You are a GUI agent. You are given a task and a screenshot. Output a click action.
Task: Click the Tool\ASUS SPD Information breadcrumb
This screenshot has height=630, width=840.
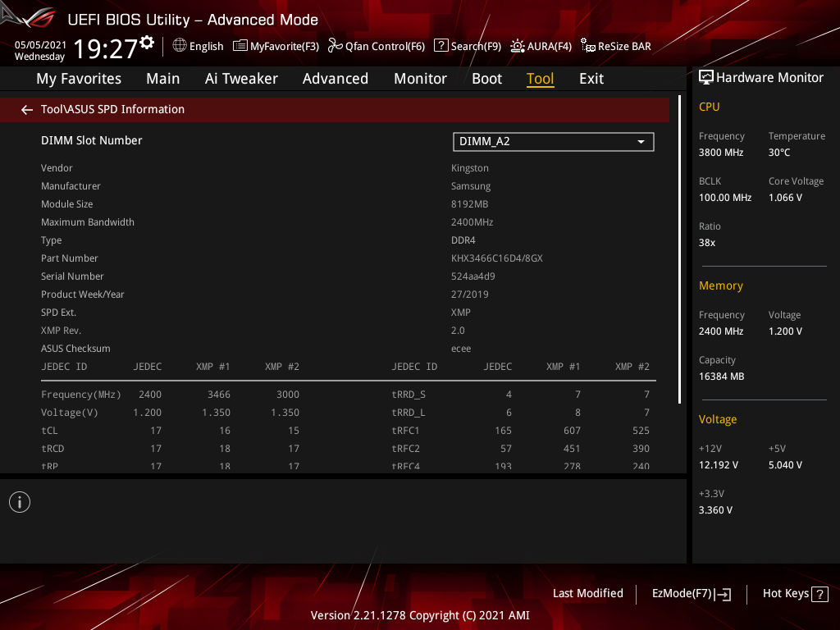point(112,109)
